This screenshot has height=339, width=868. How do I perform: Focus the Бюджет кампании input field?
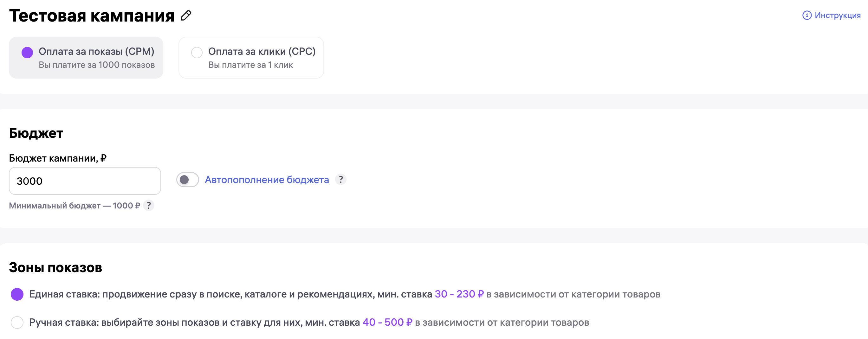[x=85, y=181]
